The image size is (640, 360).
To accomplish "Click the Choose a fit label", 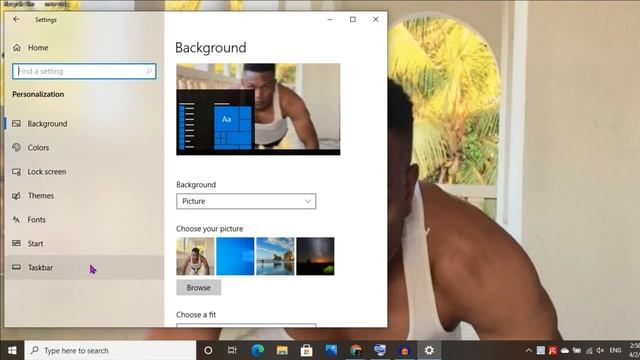I will coord(196,315).
